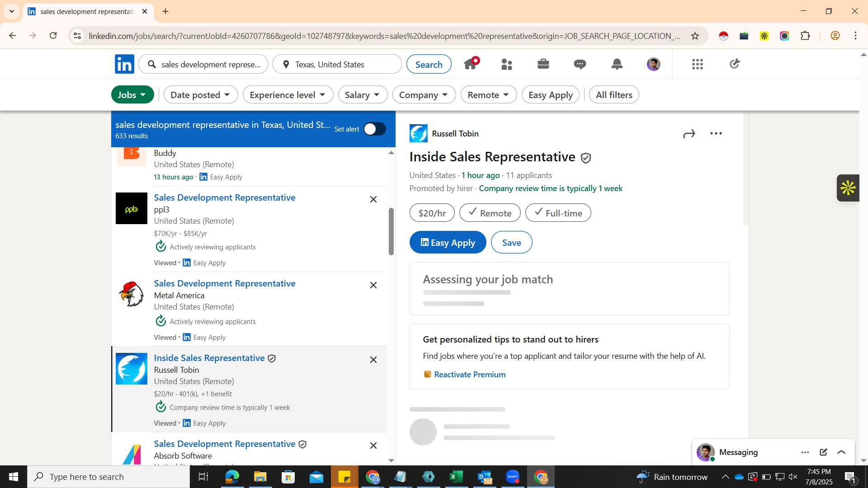Open Metal America Sales Development Representative listing
This screenshot has width=868, height=488.
click(225, 283)
